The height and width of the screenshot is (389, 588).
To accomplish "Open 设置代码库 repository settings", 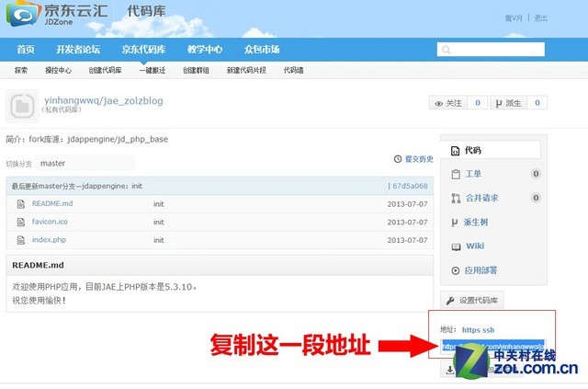I will tap(471, 300).
